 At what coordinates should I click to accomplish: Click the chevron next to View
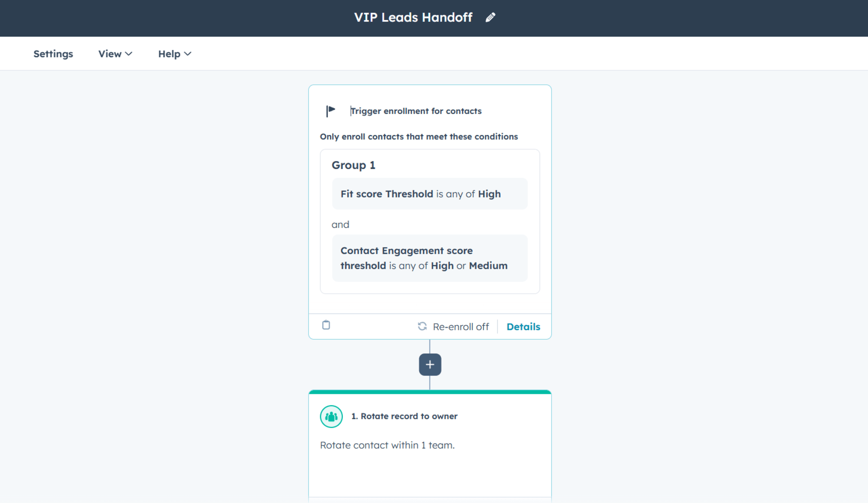(128, 54)
